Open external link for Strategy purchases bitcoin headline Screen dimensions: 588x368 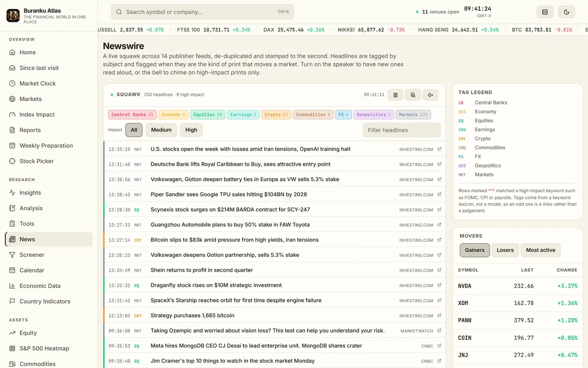pos(439,316)
